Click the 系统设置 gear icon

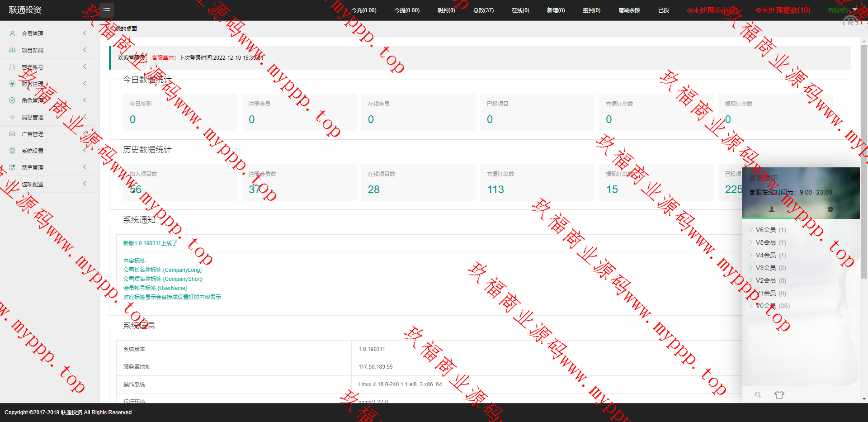[x=12, y=151]
